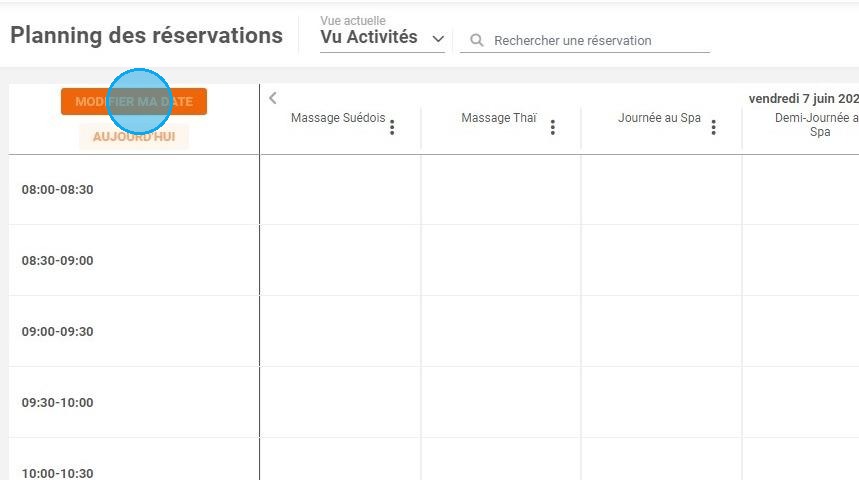Click Demi-Journée au Spa cell at 09:00-09:30
859x480 pixels.
tap(801, 332)
